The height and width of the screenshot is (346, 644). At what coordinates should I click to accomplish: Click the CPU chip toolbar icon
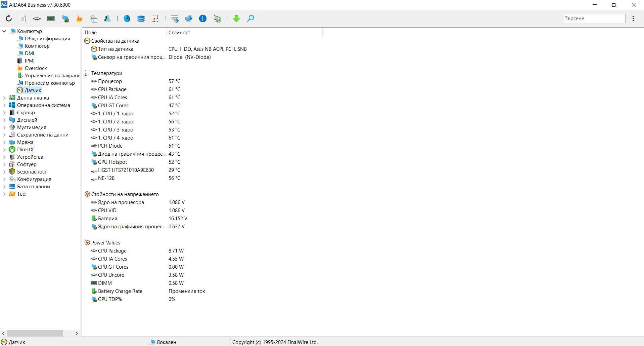pyautogui.click(x=37, y=18)
